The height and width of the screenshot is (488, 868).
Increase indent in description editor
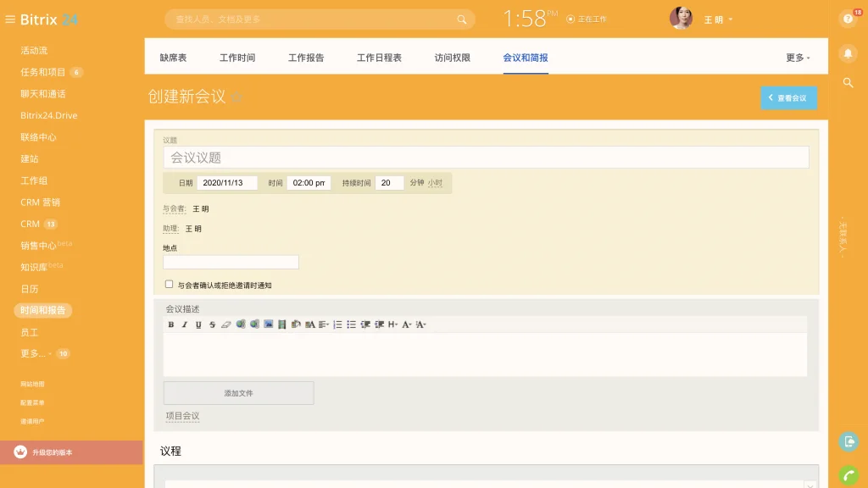[379, 324]
